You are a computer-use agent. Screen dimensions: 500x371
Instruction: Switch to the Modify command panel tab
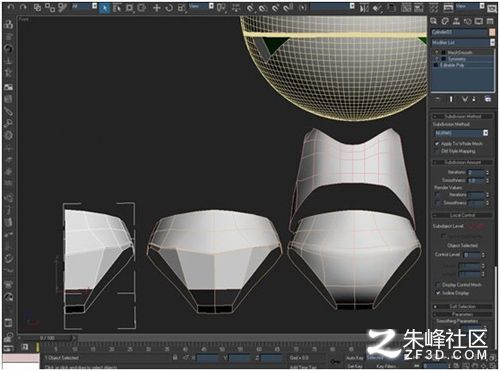(x=445, y=21)
